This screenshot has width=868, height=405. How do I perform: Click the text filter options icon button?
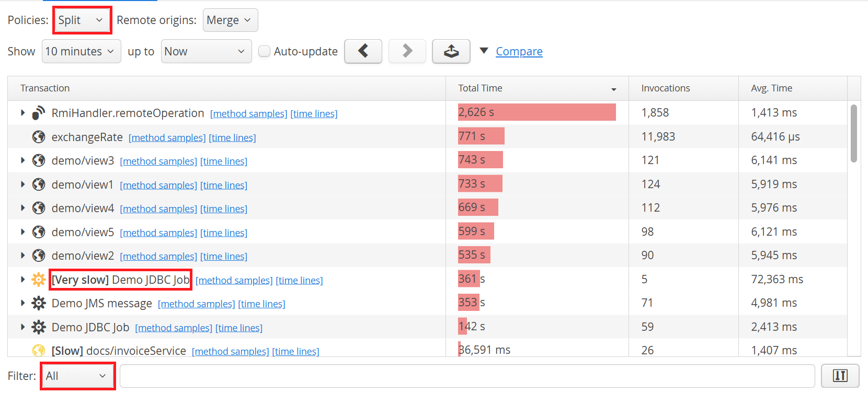840,376
